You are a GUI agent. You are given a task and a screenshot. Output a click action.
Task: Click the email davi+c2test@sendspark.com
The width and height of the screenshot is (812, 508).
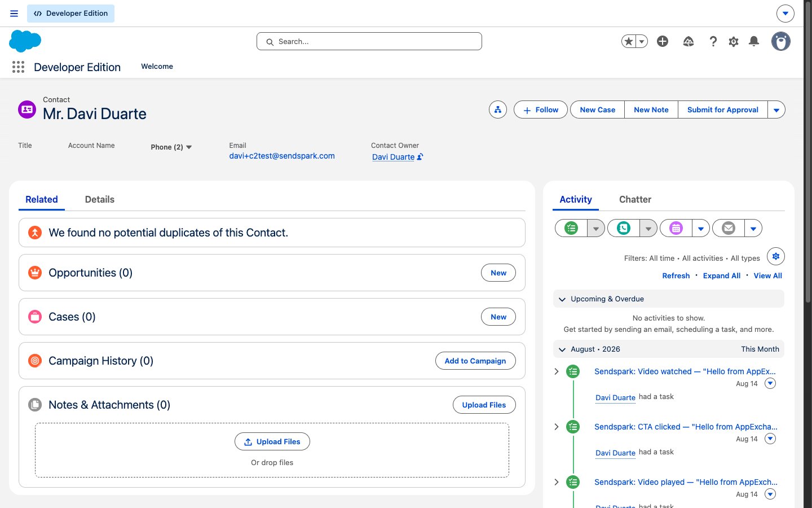282,156
